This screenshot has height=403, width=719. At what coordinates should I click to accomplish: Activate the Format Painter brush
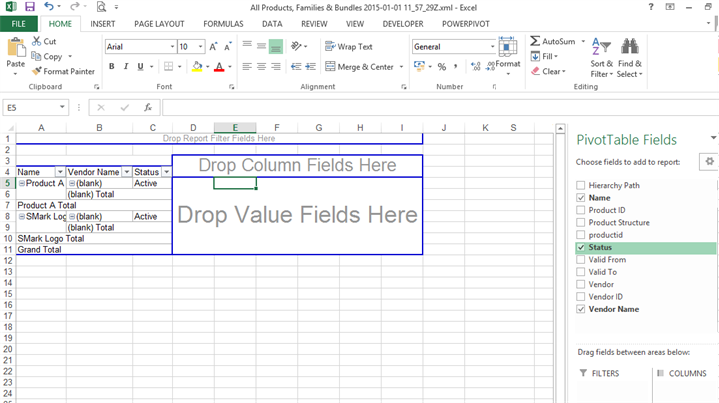(x=63, y=72)
